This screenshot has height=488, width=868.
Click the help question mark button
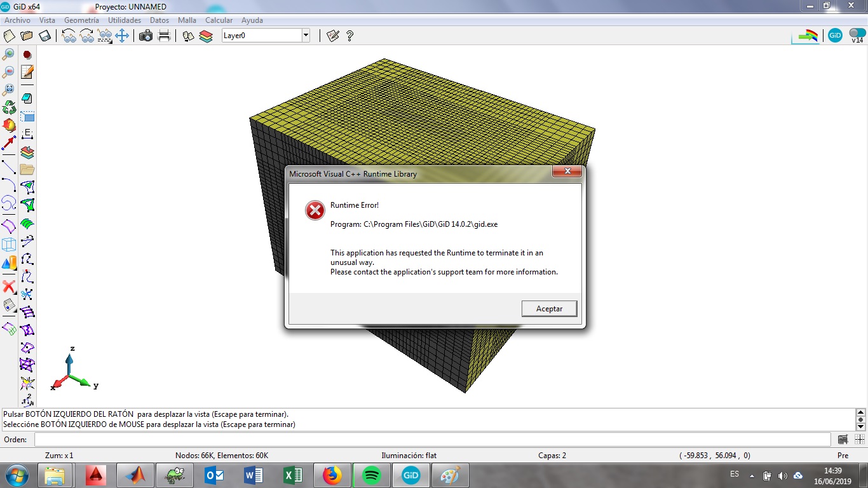point(349,36)
